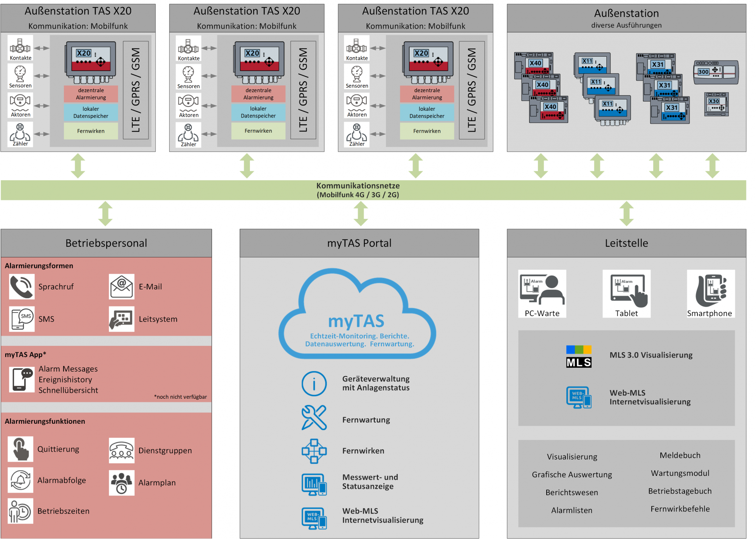
Task: Click the E-Mail envelope icon
Action: point(121,287)
